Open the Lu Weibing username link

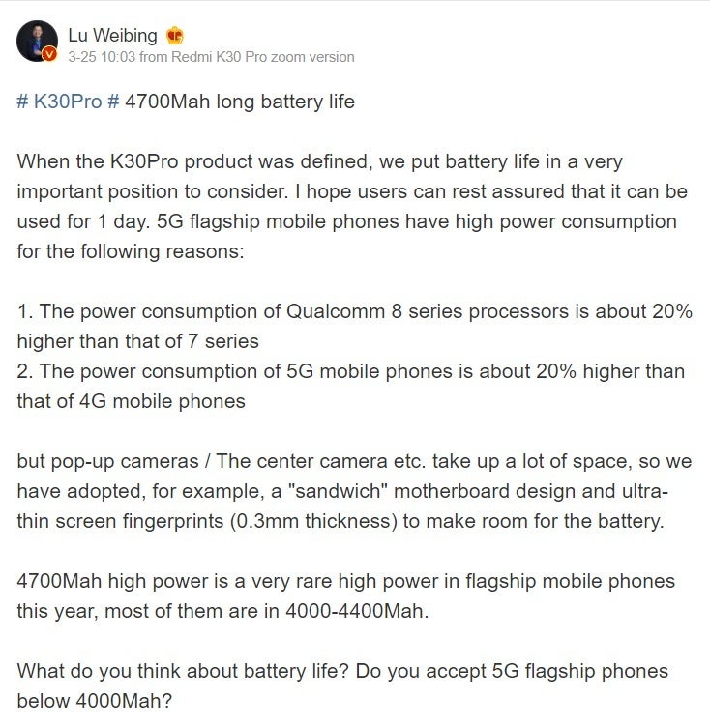pyautogui.click(x=112, y=36)
